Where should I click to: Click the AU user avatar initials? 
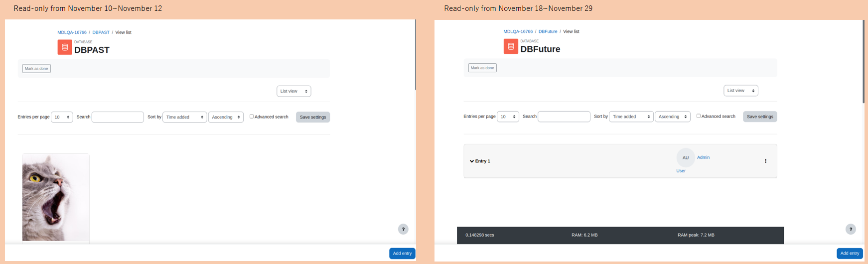pos(686,157)
